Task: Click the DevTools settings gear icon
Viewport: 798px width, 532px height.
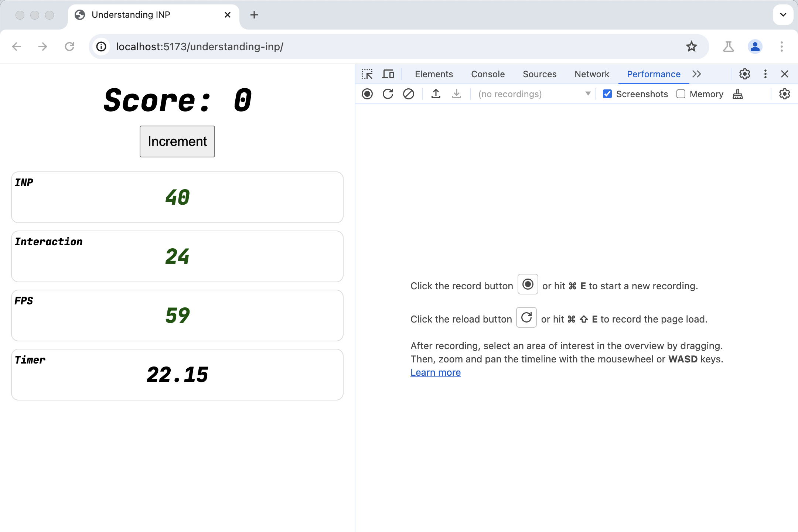Action: 744,74
